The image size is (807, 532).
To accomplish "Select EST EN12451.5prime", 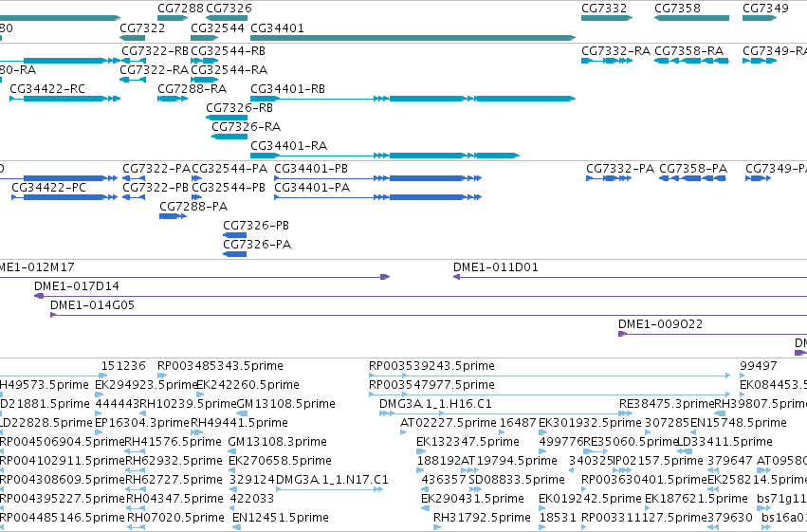I will [x=236, y=527].
